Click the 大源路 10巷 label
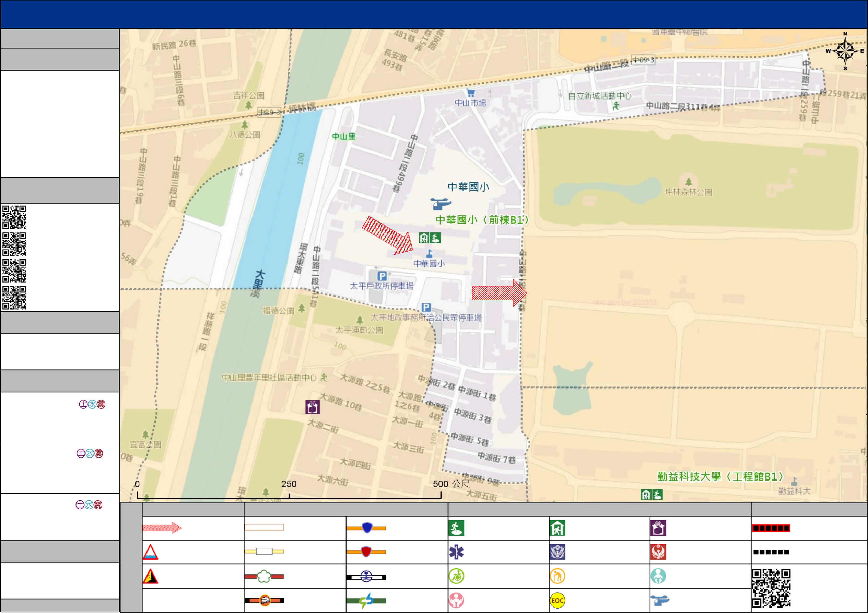The image size is (868, 613). 341,402
